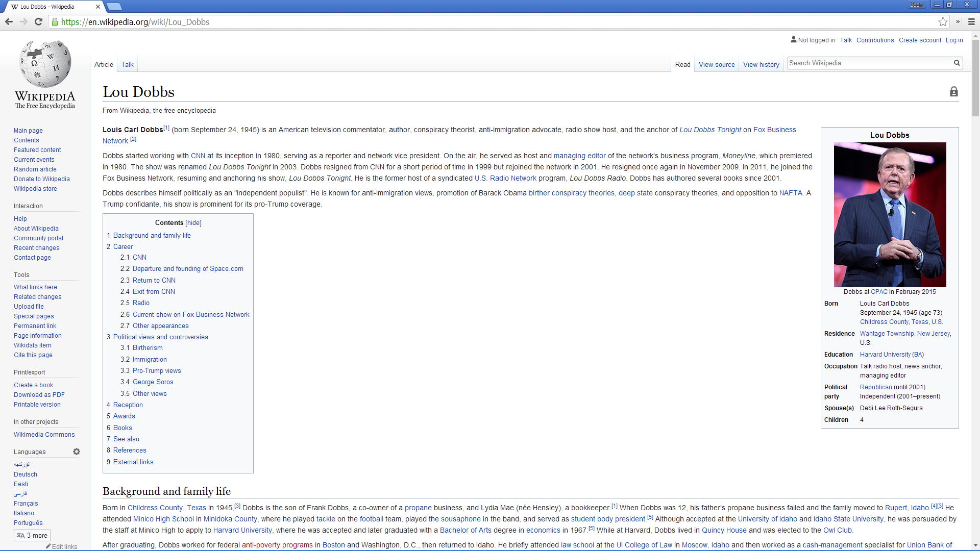The width and height of the screenshot is (980, 551).
Task: Hide the Contents table
Action: click(x=193, y=223)
